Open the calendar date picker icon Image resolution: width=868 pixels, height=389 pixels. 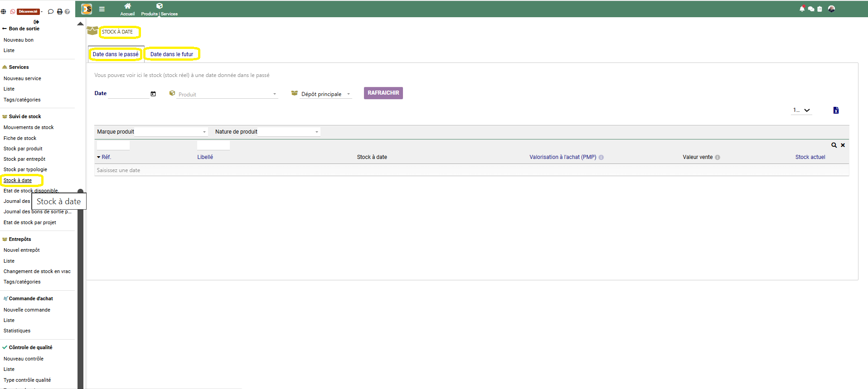[153, 94]
